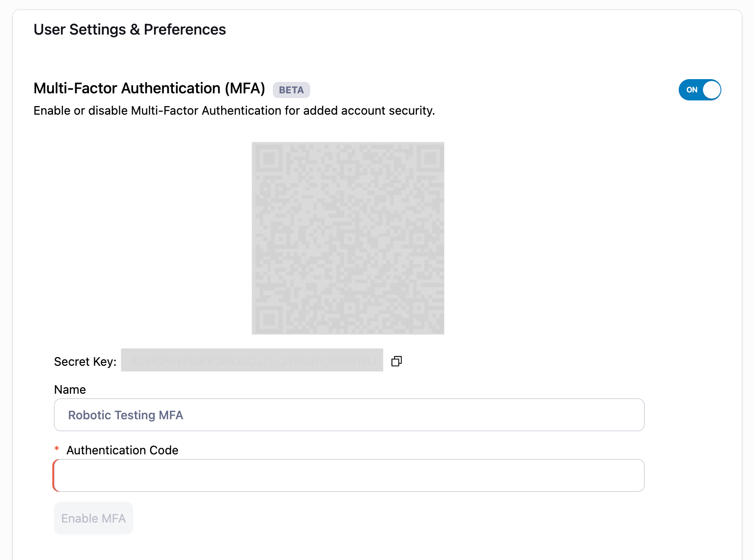This screenshot has width=754, height=560.
Task: Click into the Authentication Code input
Action: [x=349, y=476]
